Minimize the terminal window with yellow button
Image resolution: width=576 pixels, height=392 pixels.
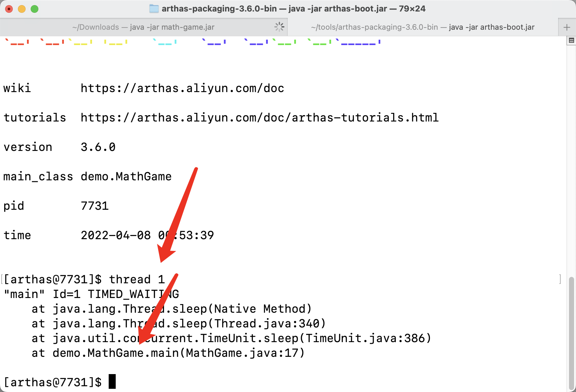(x=22, y=9)
